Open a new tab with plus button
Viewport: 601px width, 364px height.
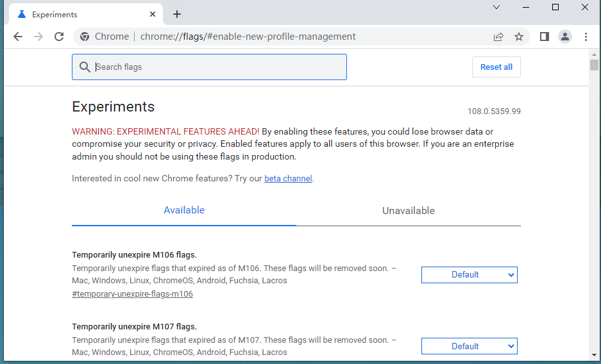(177, 14)
